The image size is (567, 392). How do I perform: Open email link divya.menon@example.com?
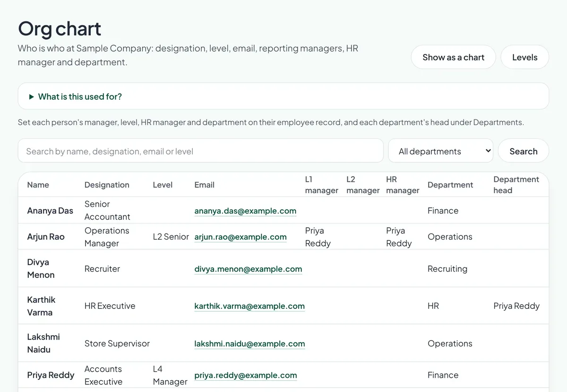(x=248, y=269)
